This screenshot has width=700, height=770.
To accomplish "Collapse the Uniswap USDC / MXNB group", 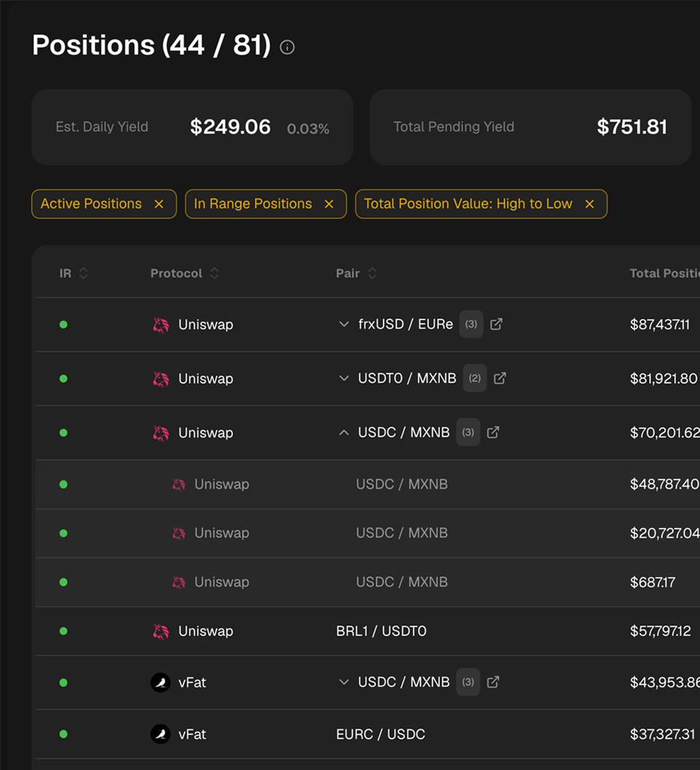I will [344, 432].
